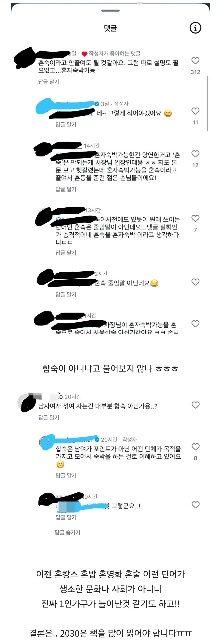
Task: Grab the sheet drag handle at top
Action: pos(110,11)
